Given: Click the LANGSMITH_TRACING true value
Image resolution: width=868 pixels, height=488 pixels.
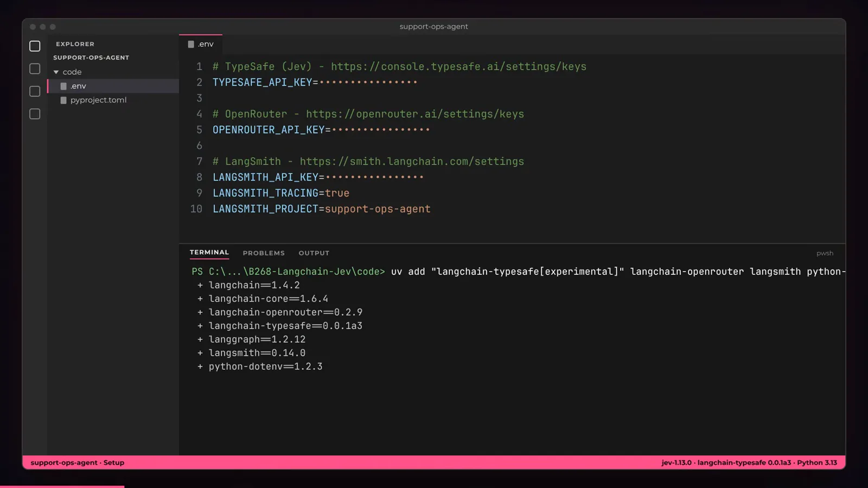Looking at the screenshot, I should [337, 193].
